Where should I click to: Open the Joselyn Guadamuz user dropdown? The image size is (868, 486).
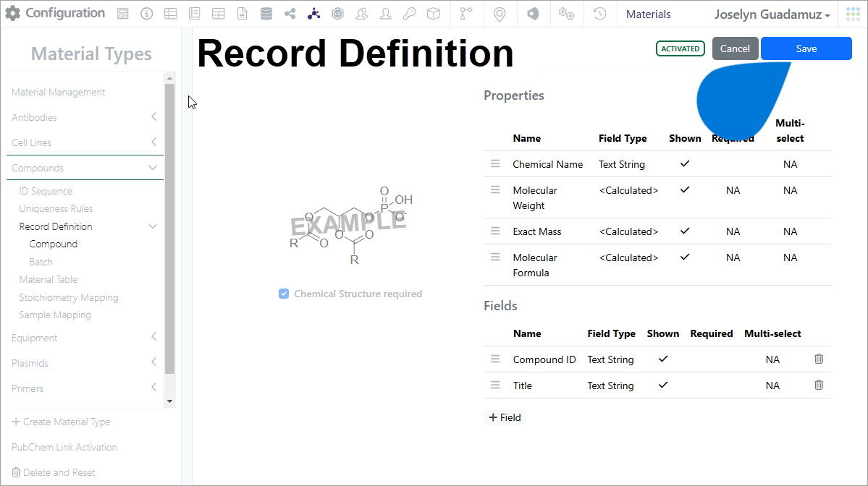click(772, 14)
